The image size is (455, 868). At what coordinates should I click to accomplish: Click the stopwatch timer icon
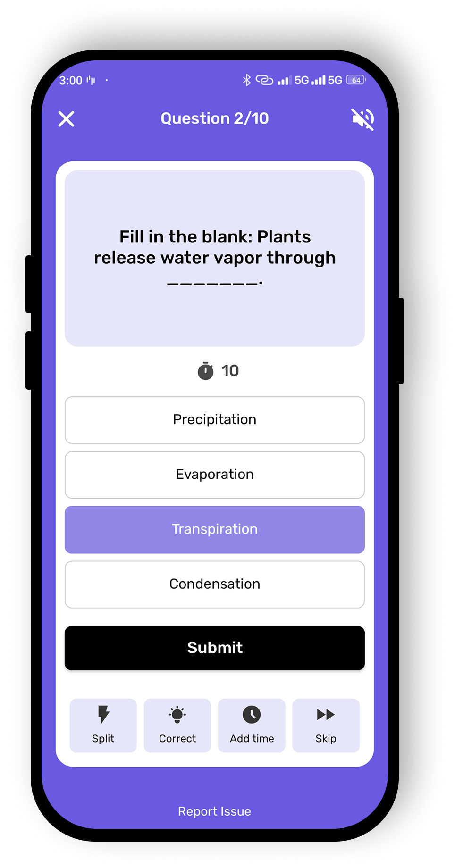pyautogui.click(x=205, y=371)
